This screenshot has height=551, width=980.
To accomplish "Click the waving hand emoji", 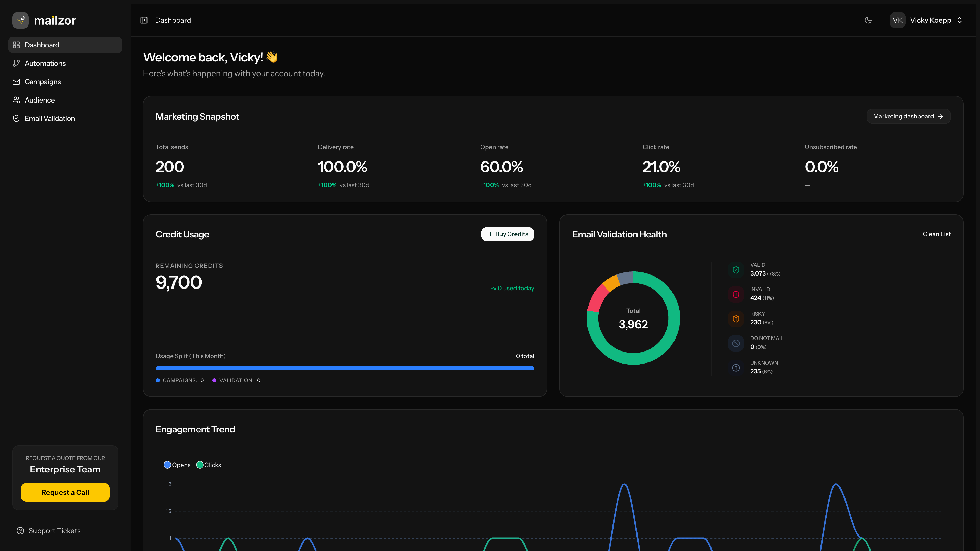I will (x=272, y=57).
